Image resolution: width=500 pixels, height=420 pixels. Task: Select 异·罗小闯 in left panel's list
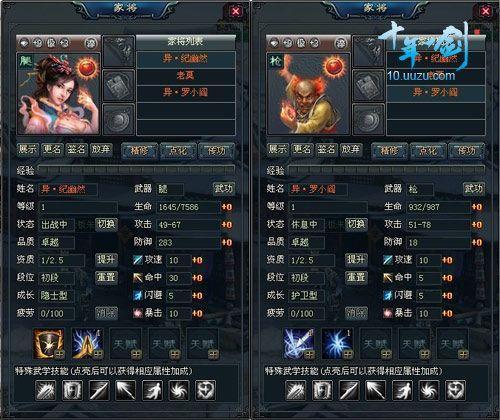click(x=186, y=92)
